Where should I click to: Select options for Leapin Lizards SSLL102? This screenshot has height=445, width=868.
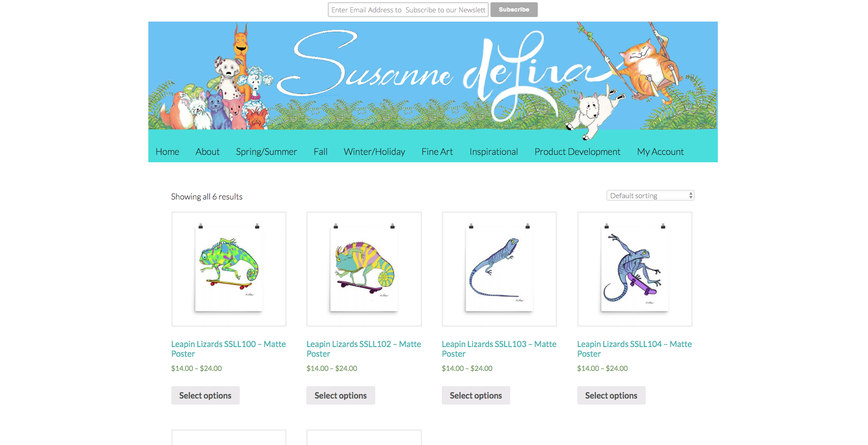340,395
